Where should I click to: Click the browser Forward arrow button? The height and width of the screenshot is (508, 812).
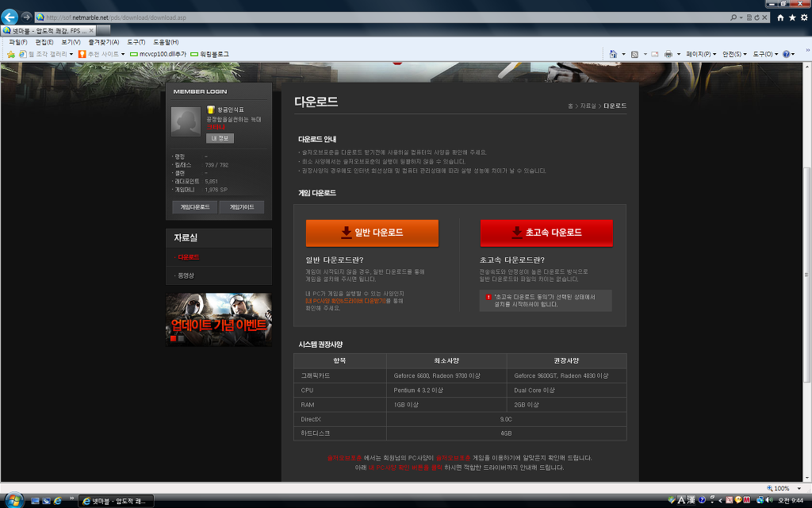click(x=26, y=17)
